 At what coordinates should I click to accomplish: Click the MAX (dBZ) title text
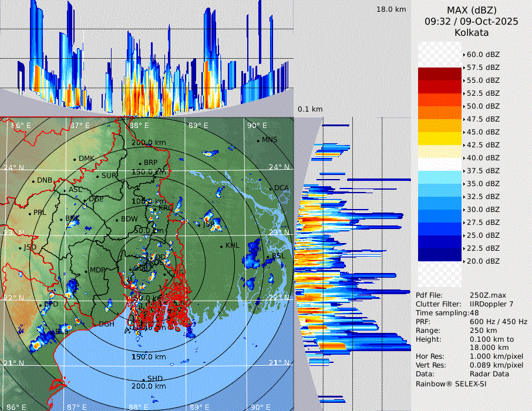point(472,10)
